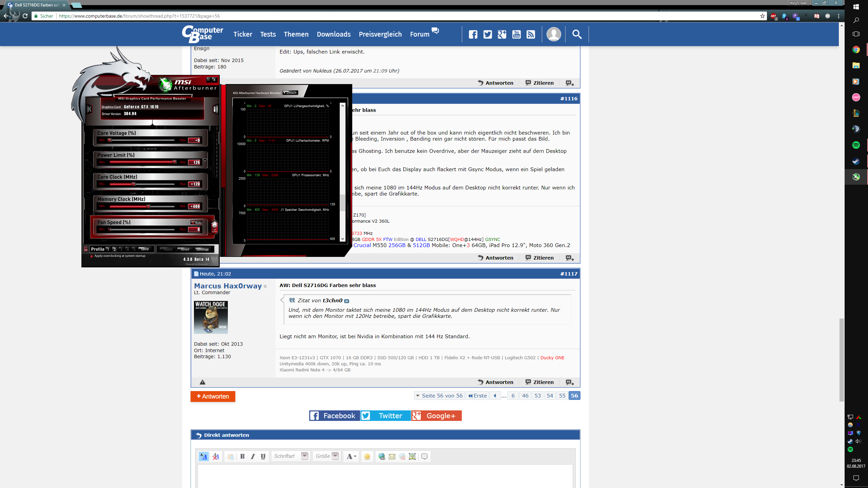The image size is (868, 488).
Task: Open the ComputerBase YouTube icon
Action: (x=516, y=34)
